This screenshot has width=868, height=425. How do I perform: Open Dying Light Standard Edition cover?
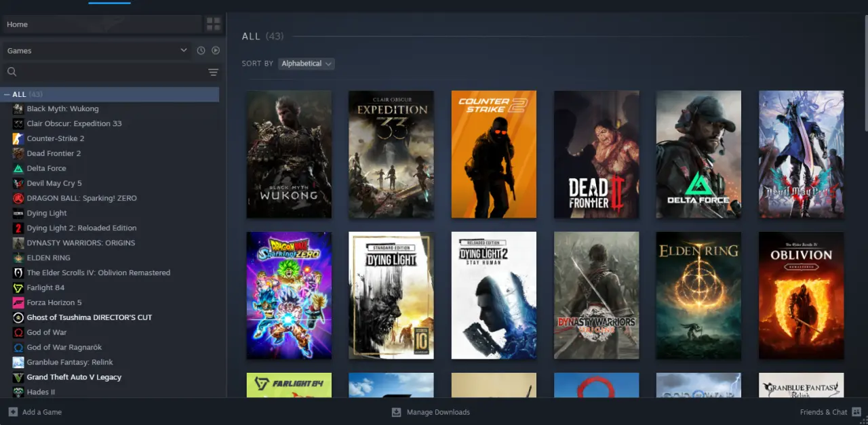pos(391,296)
